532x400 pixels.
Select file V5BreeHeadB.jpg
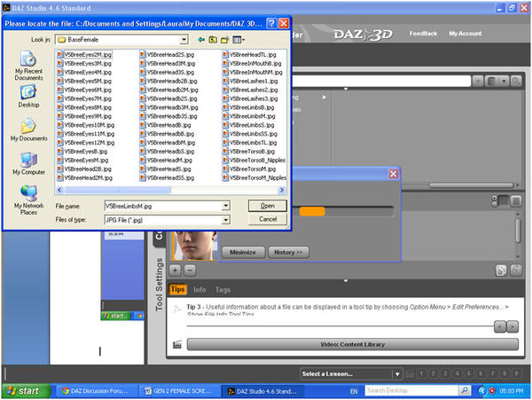[165, 125]
